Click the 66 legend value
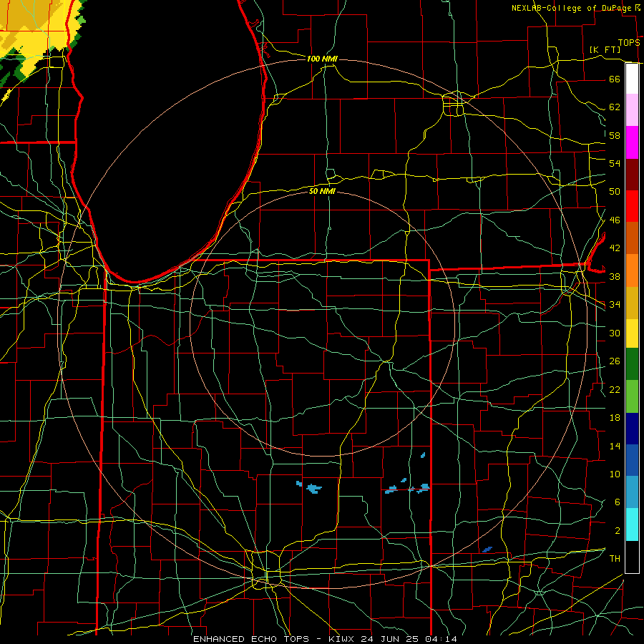The width and height of the screenshot is (644, 644). point(615,79)
